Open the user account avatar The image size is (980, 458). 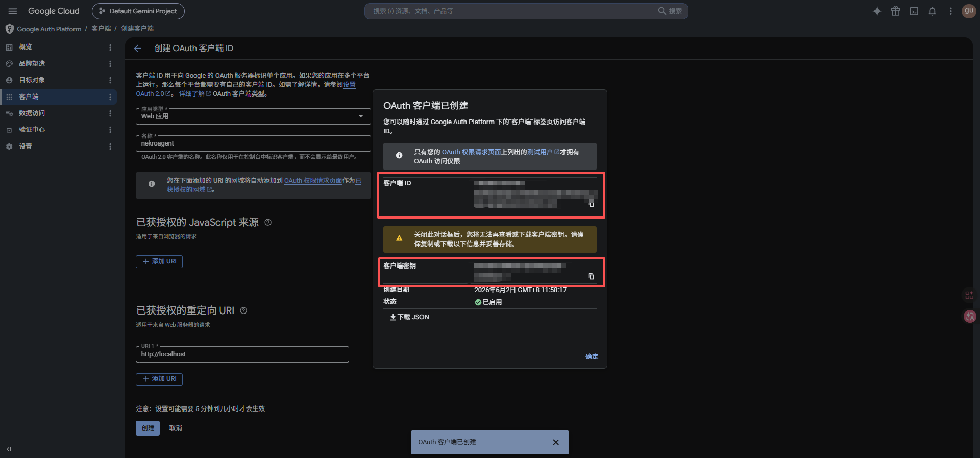[x=968, y=11]
